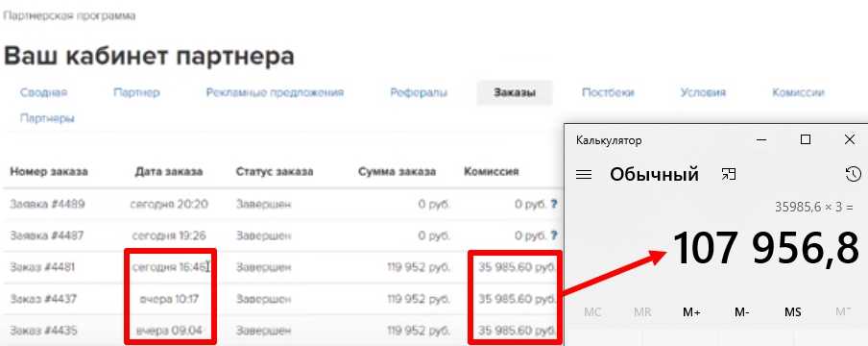
Task: Click help question mark for Заявка #4489 commission
Action: point(553,204)
